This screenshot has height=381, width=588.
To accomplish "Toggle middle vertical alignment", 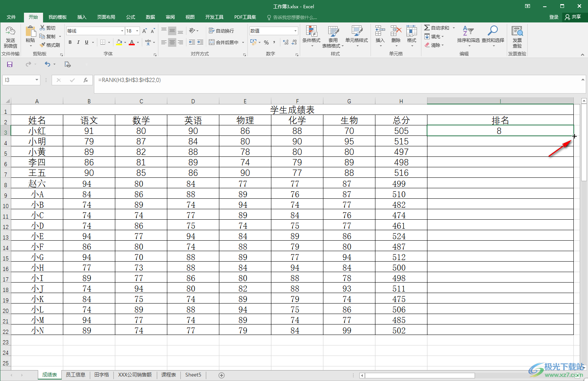I will pyautogui.click(x=172, y=31).
